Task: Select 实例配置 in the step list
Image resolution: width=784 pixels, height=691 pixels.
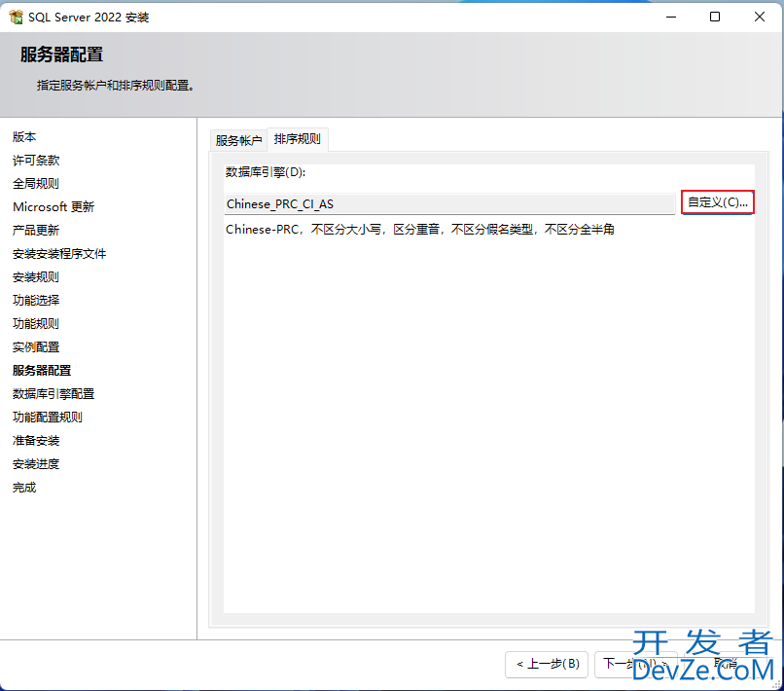Action: tap(36, 346)
